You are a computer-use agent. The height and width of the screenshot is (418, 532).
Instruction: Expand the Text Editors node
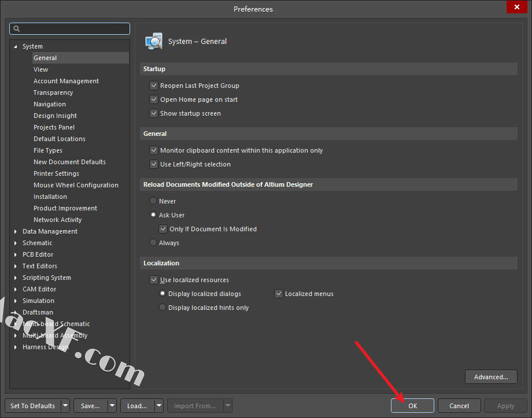click(x=15, y=266)
